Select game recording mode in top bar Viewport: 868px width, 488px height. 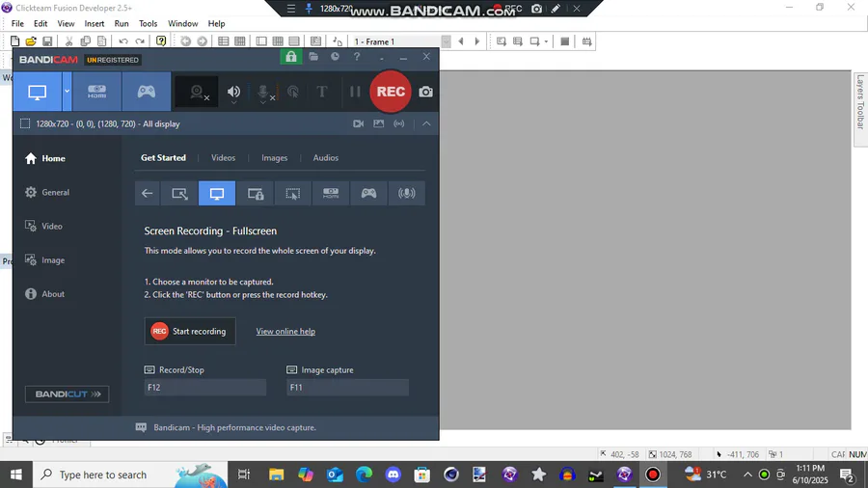click(147, 92)
